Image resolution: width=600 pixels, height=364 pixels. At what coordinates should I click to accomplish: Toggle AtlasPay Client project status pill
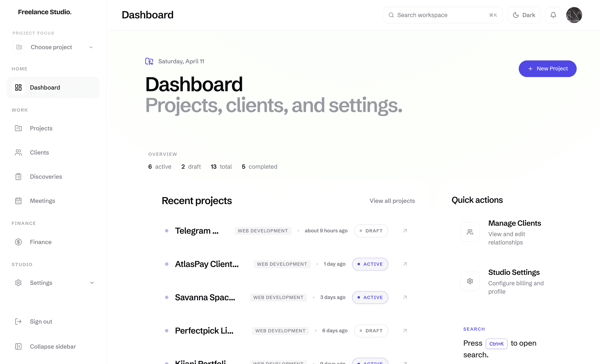click(370, 264)
